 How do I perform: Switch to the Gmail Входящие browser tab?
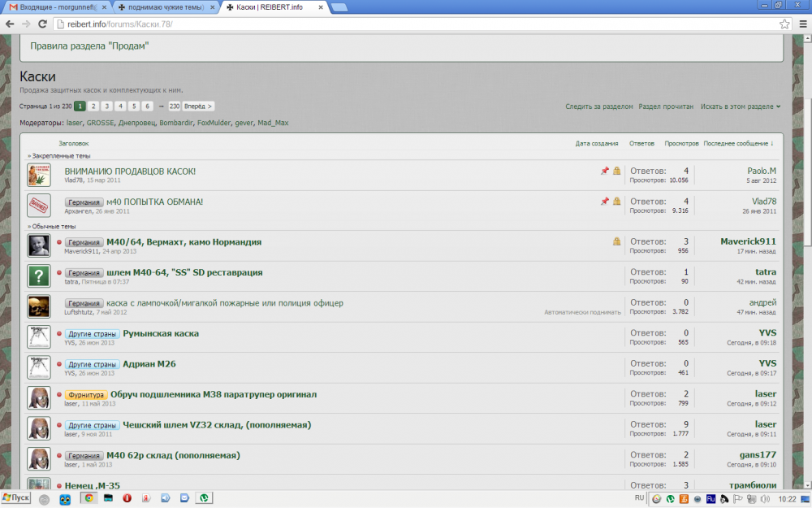pyautogui.click(x=55, y=7)
